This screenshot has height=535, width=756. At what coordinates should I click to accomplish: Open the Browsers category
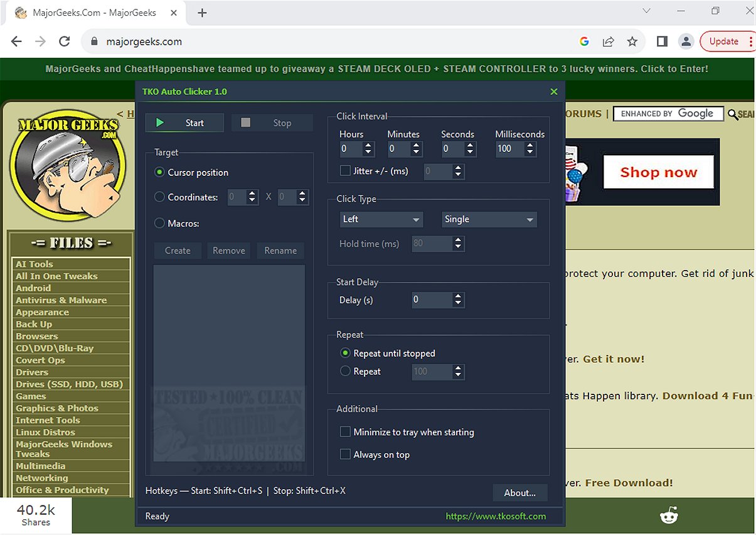coord(37,336)
